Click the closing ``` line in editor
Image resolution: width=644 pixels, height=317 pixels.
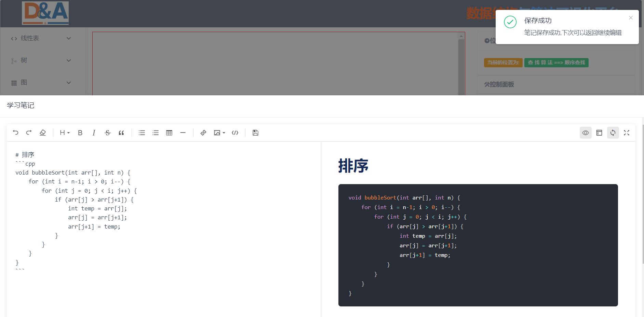click(20, 270)
